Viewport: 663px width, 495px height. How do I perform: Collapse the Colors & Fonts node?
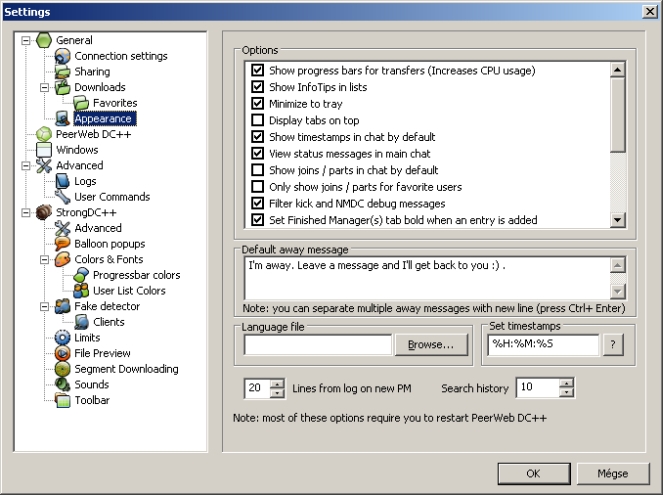44,260
